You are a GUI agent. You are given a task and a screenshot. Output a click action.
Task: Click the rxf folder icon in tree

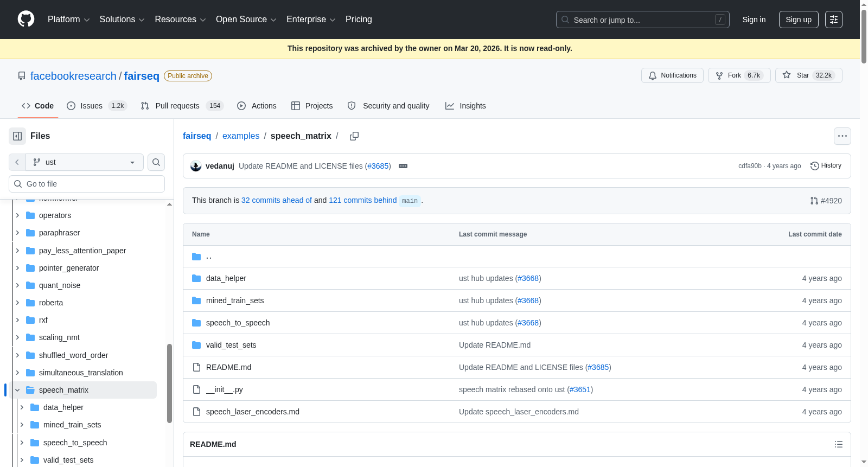coord(30,320)
